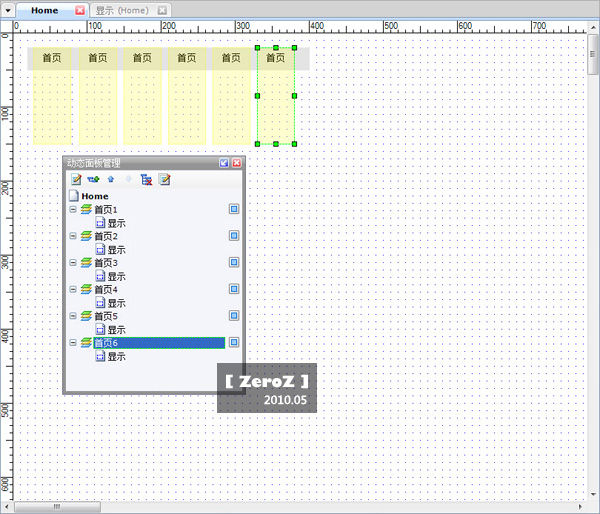Image resolution: width=600 pixels, height=514 pixels.
Task: Click the delete icon with the red X
Action: click(x=146, y=179)
